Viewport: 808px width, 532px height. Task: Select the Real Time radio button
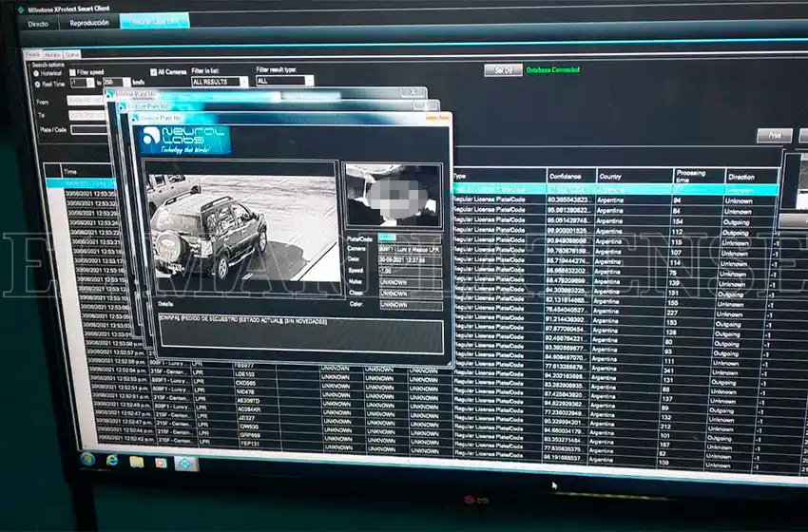click(38, 83)
